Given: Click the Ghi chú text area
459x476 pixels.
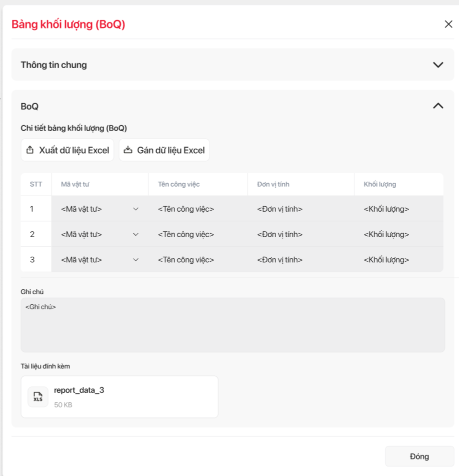Looking at the screenshot, I should 232,325.
